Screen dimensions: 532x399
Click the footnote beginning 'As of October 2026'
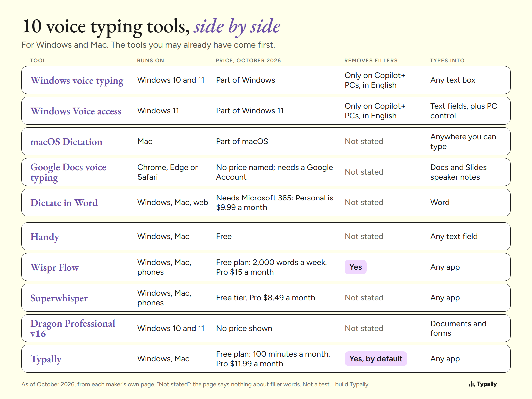pos(196,384)
